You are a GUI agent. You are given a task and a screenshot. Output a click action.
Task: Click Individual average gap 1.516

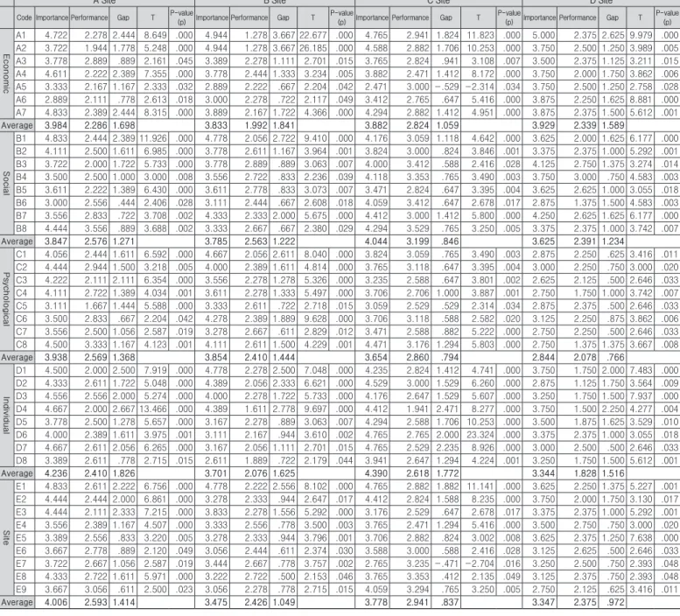613,473
